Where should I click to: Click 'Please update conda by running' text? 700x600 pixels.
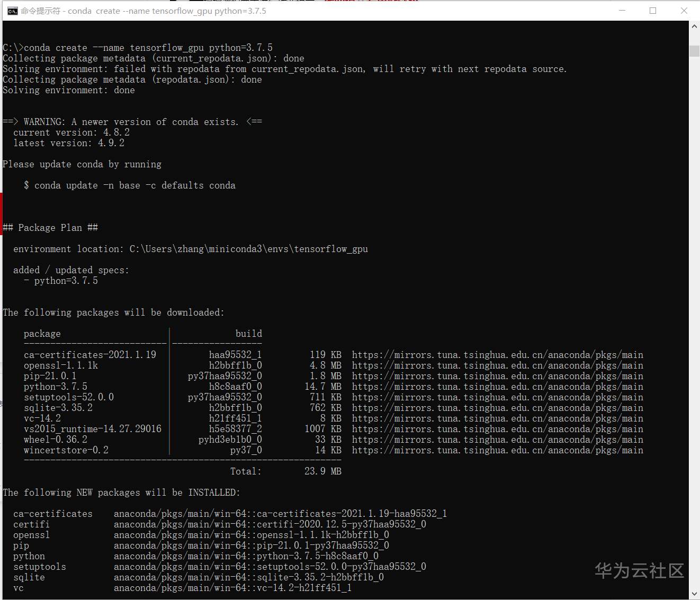[x=82, y=164]
